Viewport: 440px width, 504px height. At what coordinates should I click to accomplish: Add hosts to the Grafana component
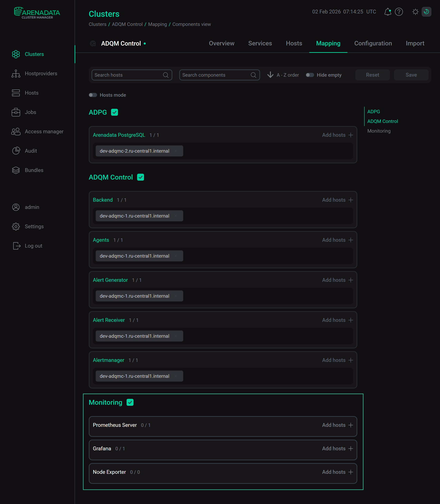click(337, 448)
